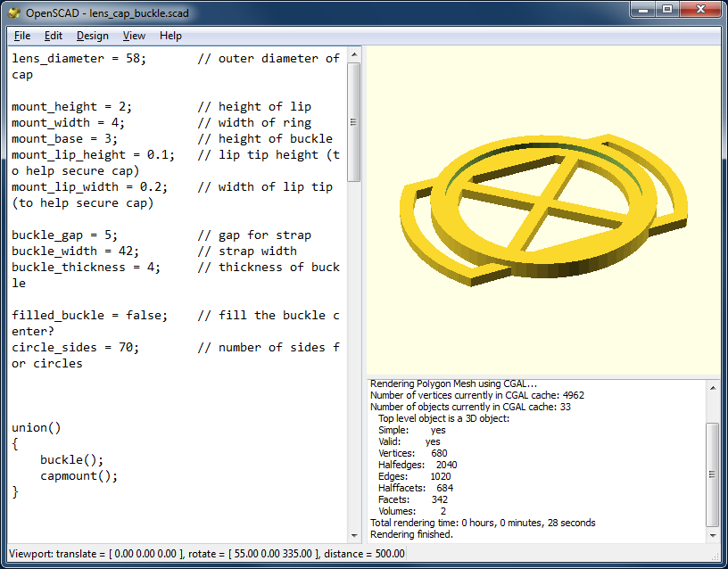Click the line 'mount_lip_width = 0.2;'
728x569 pixels.
(89, 187)
